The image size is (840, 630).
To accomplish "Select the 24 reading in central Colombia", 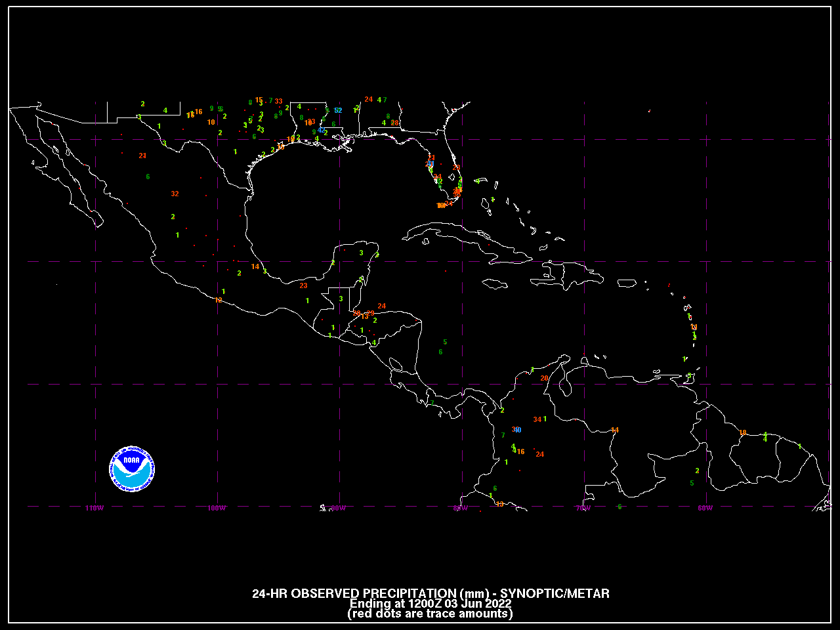I will tap(539, 454).
